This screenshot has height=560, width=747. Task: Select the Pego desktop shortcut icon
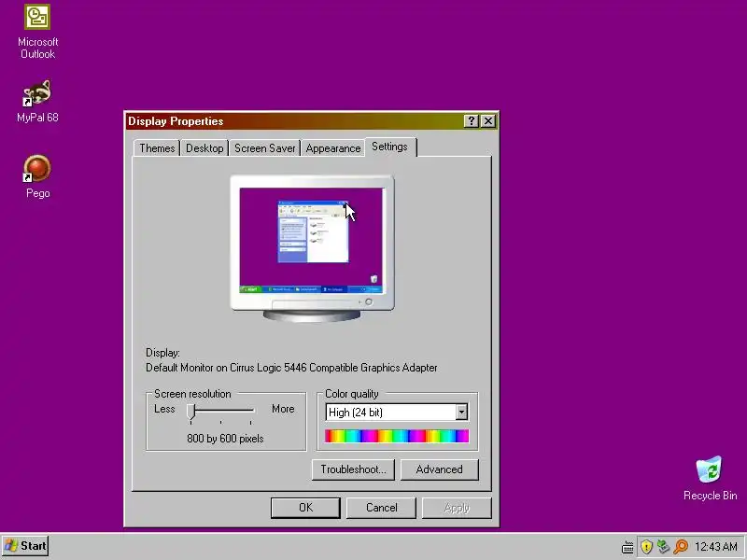[x=37, y=169]
